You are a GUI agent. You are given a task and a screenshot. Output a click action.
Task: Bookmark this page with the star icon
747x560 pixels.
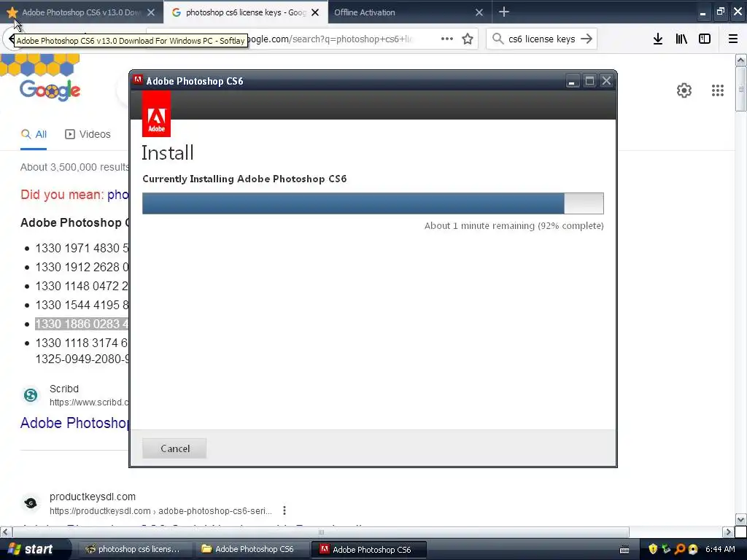click(x=468, y=39)
